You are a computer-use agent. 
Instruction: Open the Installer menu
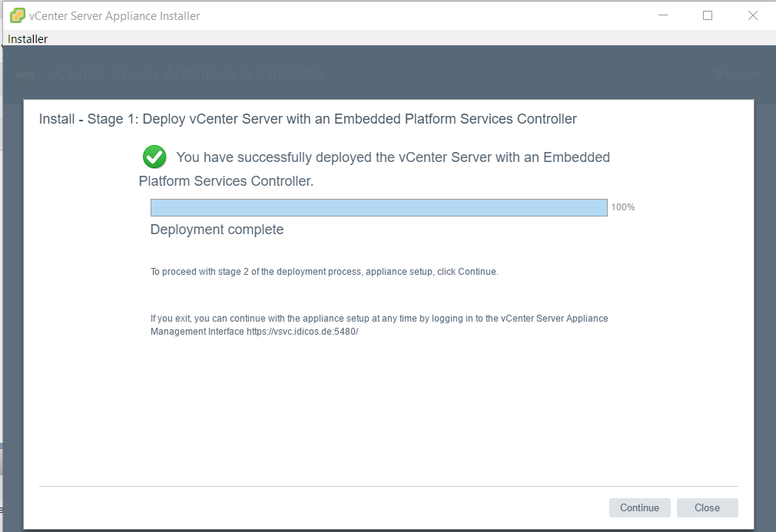click(28, 39)
